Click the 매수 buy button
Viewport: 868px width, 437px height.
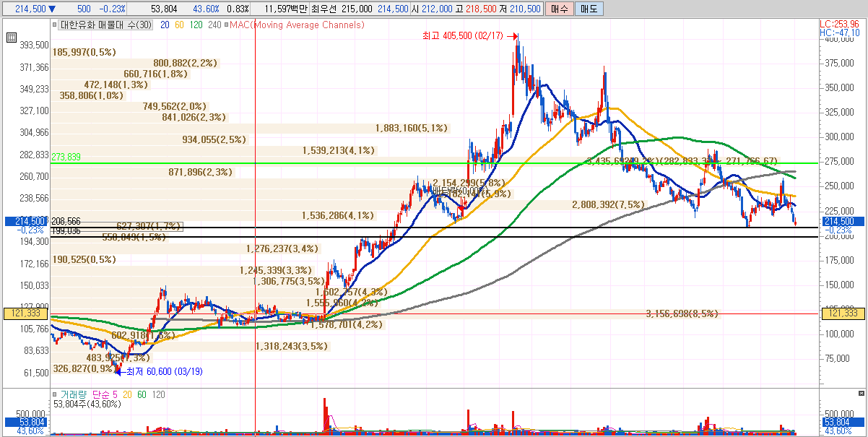(x=558, y=9)
